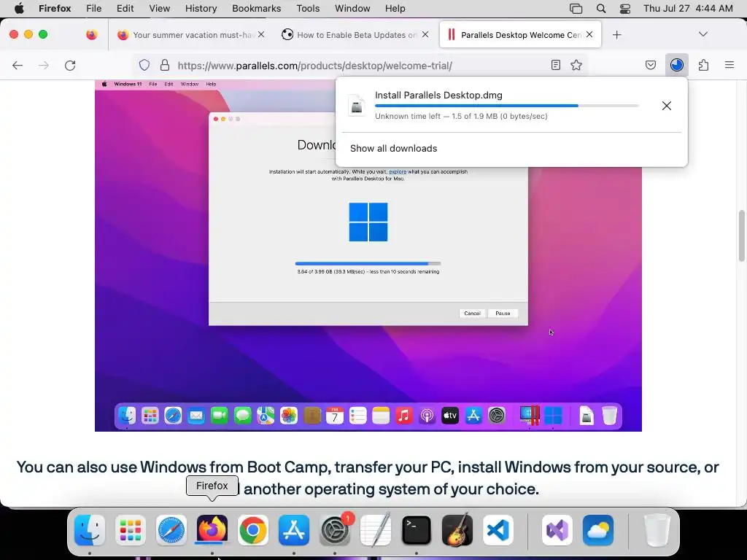Open Control Center in menu bar
This screenshot has height=560, width=747.
(625, 9)
